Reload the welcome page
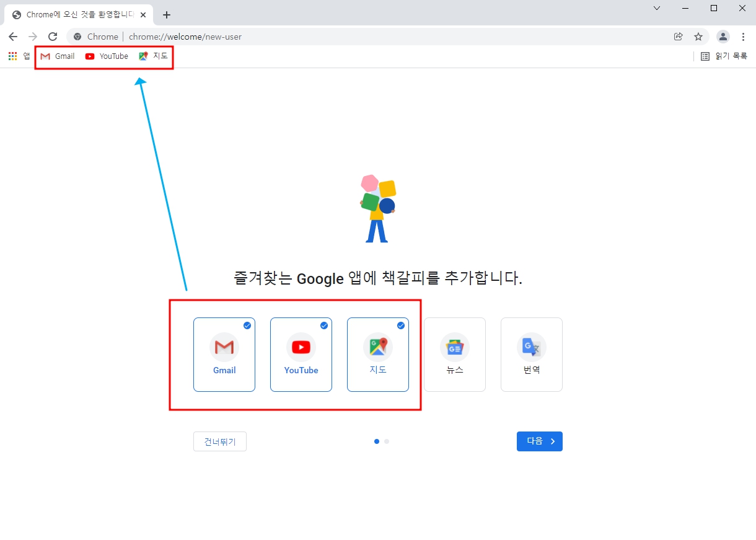This screenshot has width=756, height=540. pos(53,37)
